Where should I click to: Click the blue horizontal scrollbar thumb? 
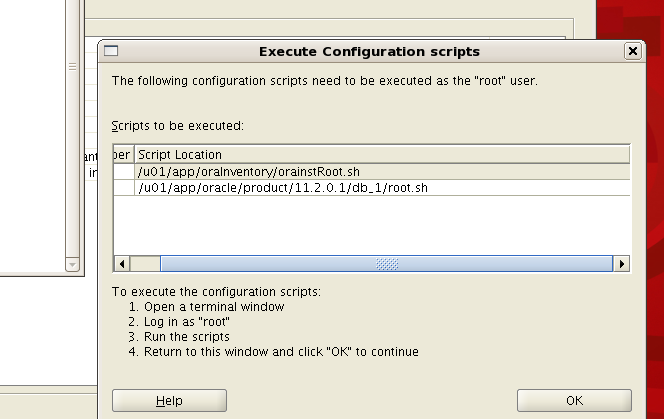pyautogui.click(x=387, y=264)
